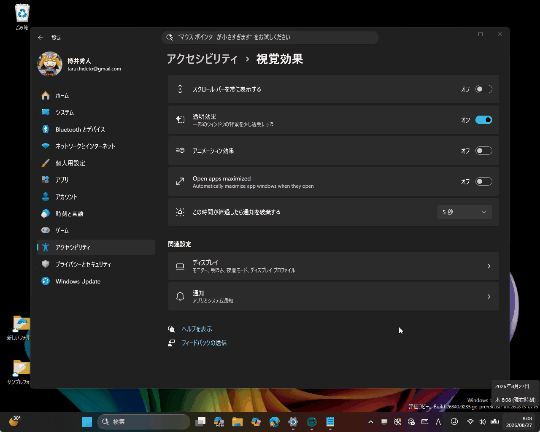Select the Bluetooth とデバイス icon

[45, 129]
